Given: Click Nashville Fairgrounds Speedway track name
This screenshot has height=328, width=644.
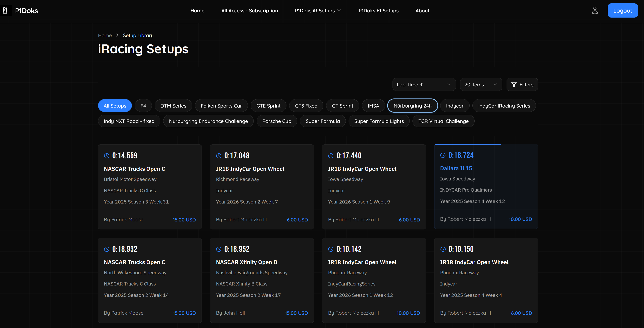Looking at the screenshot, I should pos(251,273).
